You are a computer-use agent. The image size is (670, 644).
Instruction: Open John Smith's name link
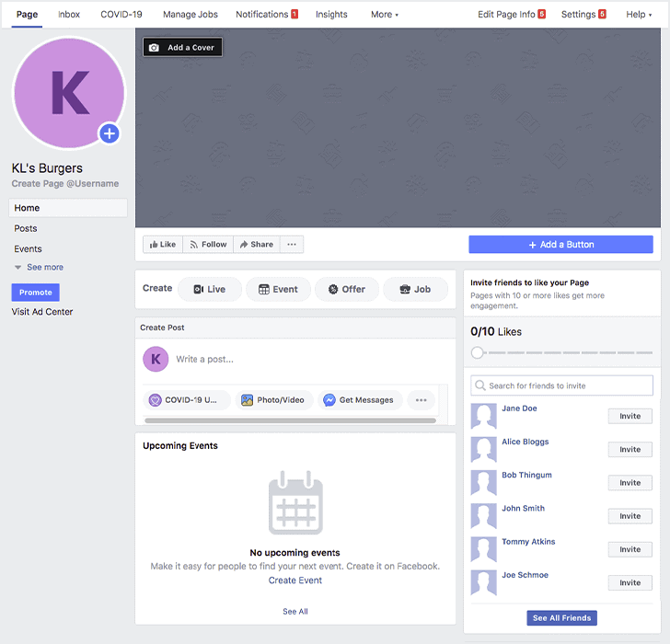[523, 508]
